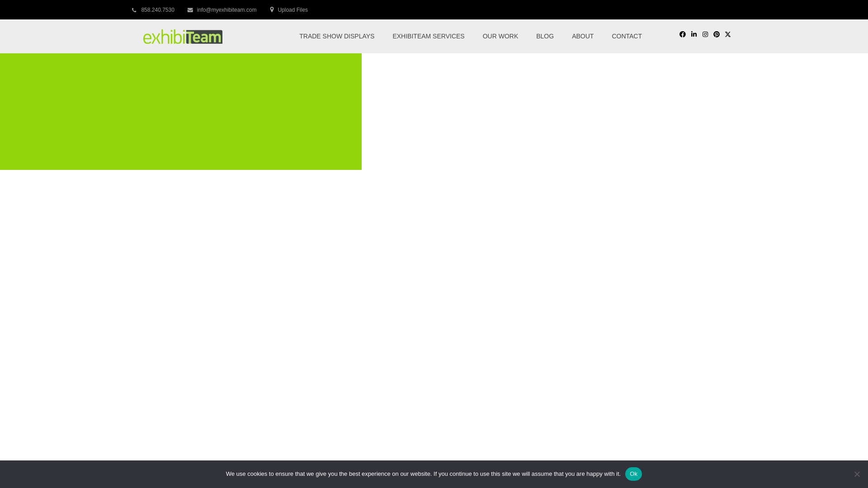Open the X (Twitter) social icon
The height and width of the screenshot is (488, 868).
click(x=727, y=34)
